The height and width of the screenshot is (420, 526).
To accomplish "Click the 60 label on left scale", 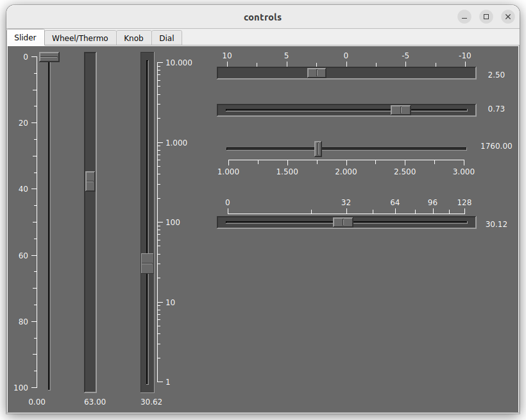I will [23, 256].
